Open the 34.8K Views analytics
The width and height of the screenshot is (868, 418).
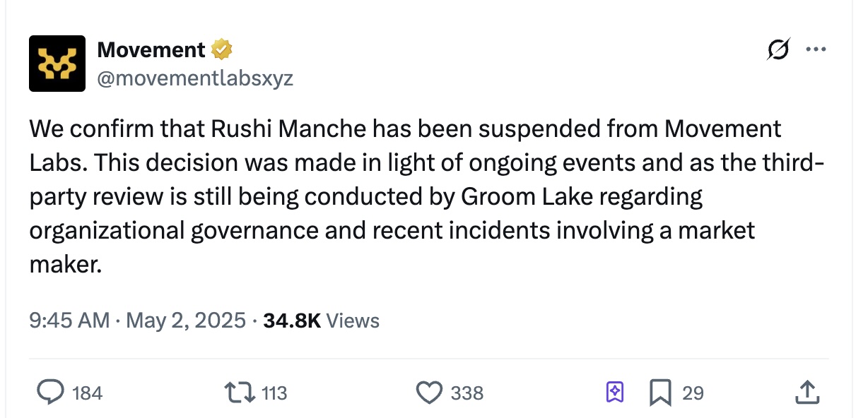point(321,321)
